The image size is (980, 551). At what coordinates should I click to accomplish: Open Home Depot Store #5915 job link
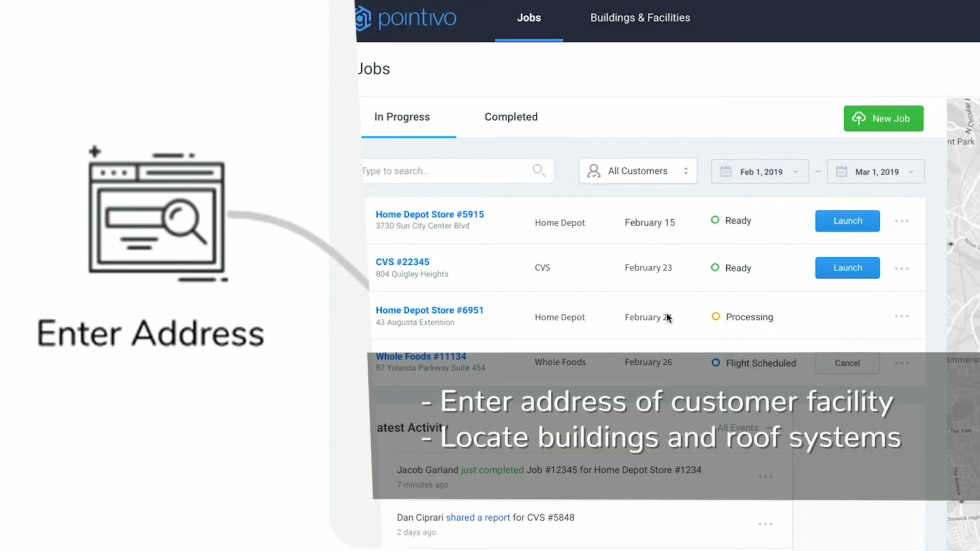(429, 215)
